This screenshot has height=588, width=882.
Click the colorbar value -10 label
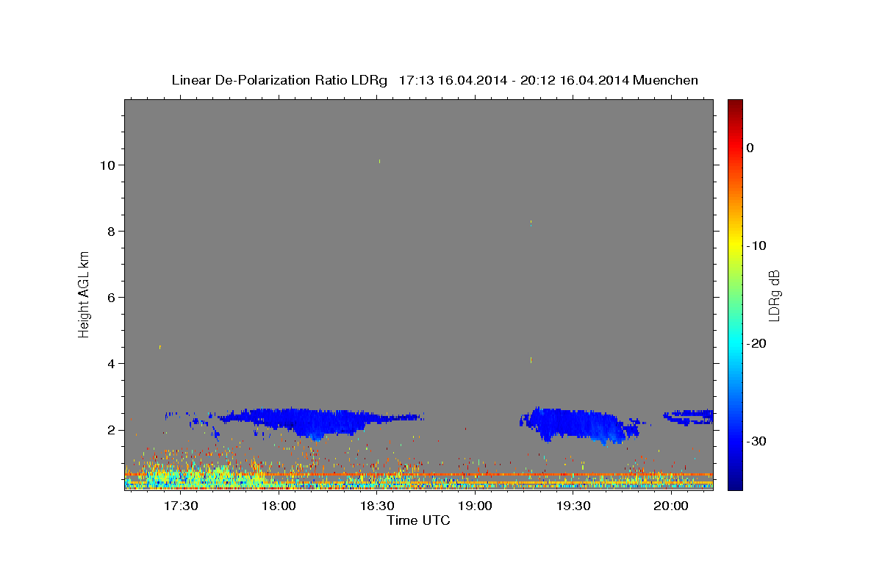pos(757,245)
